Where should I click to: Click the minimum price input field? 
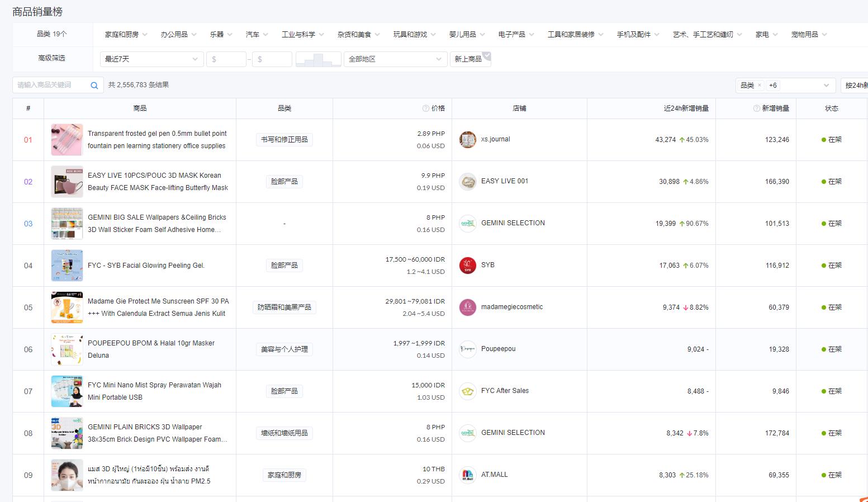226,59
